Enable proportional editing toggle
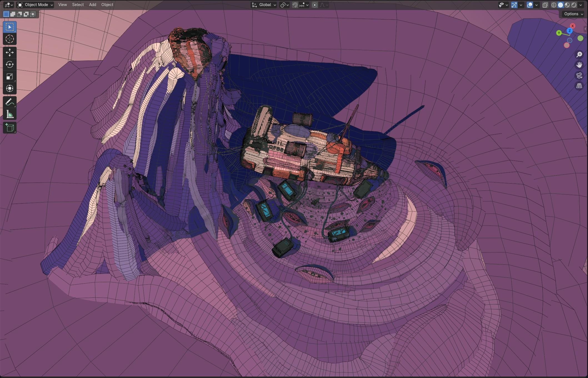The height and width of the screenshot is (378, 588). [315, 5]
